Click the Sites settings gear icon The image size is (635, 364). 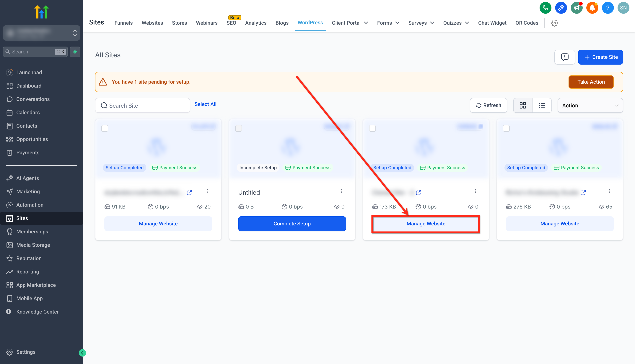pyautogui.click(x=554, y=23)
